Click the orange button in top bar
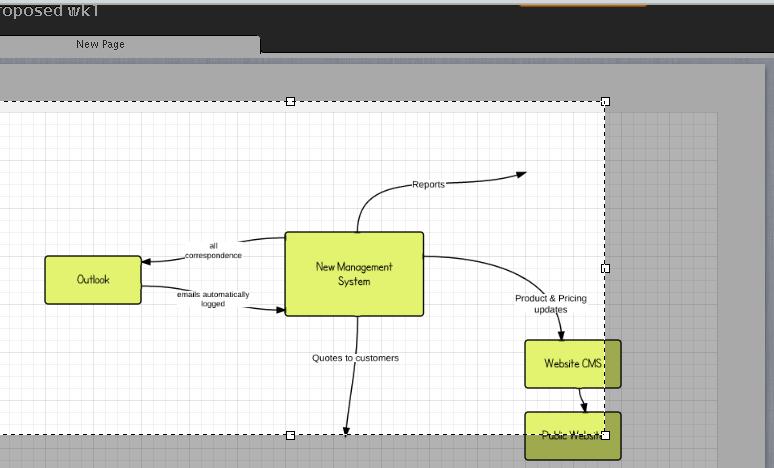The image size is (774, 468). tap(582, 3)
